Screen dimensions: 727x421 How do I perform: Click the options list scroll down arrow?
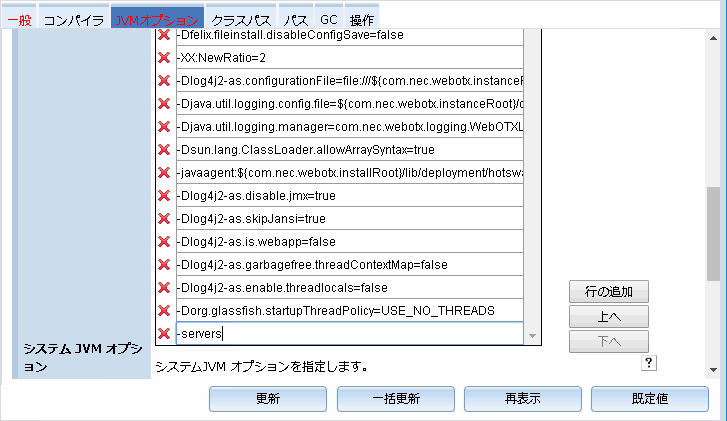point(532,337)
